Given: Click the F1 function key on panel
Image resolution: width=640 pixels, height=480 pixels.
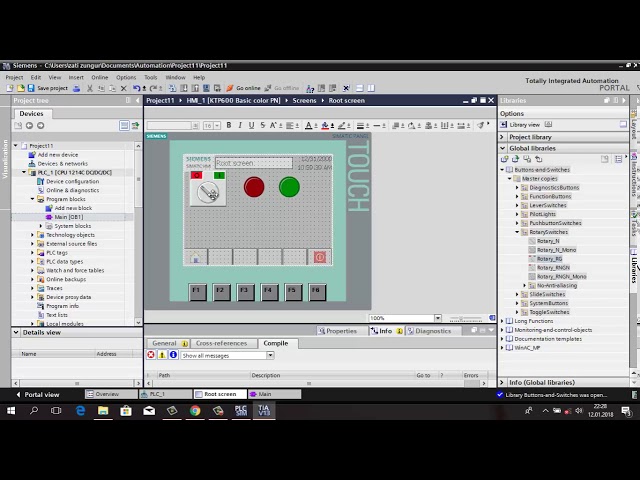Looking at the screenshot, I should pyautogui.click(x=197, y=291).
